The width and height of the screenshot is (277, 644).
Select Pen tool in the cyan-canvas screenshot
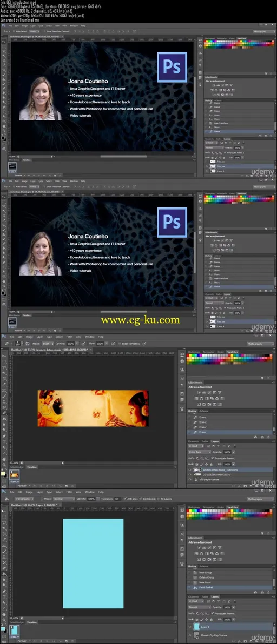(4, 591)
